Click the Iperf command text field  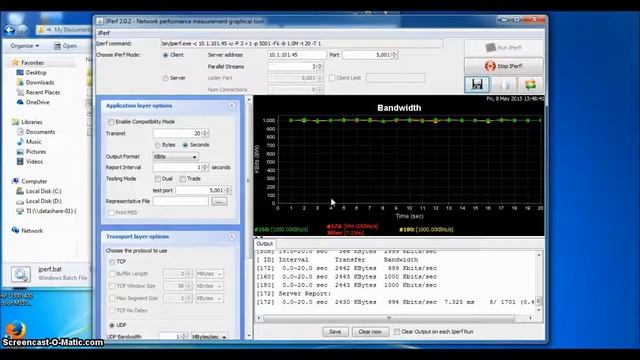[x=302, y=43]
